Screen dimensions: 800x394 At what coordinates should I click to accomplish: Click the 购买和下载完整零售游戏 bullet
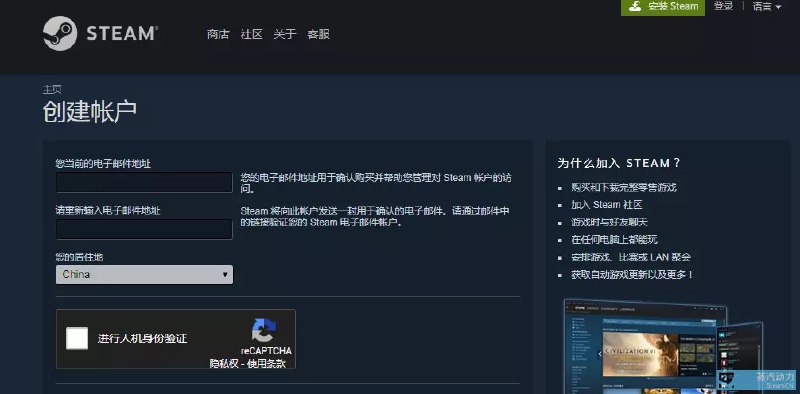pyautogui.click(x=624, y=187)
